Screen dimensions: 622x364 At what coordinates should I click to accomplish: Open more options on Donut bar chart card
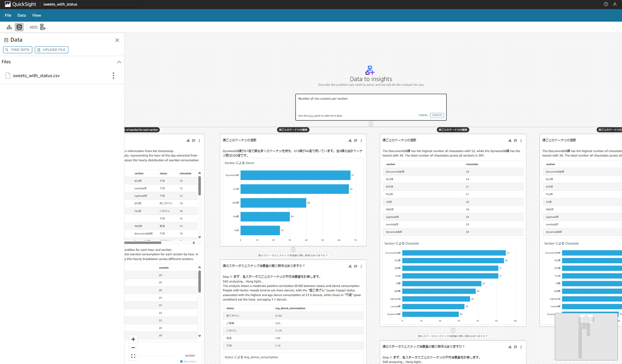[361, 141]
